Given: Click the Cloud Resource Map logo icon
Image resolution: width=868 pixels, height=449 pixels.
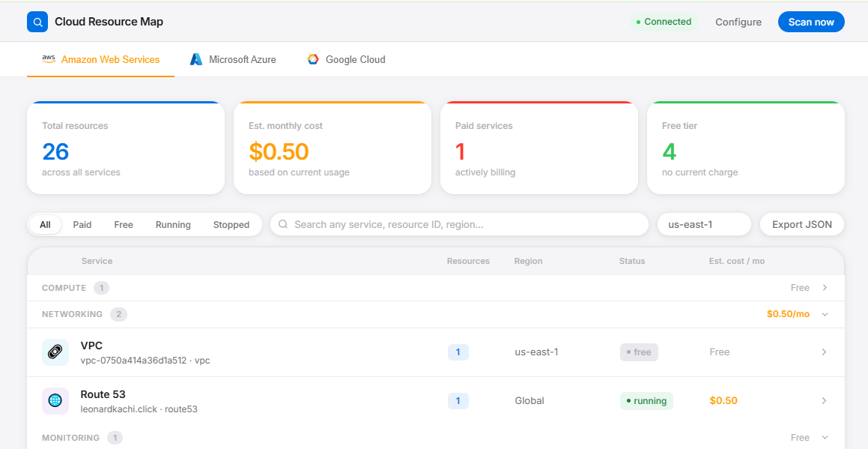Looking at the screenshot, I should 37,22.
